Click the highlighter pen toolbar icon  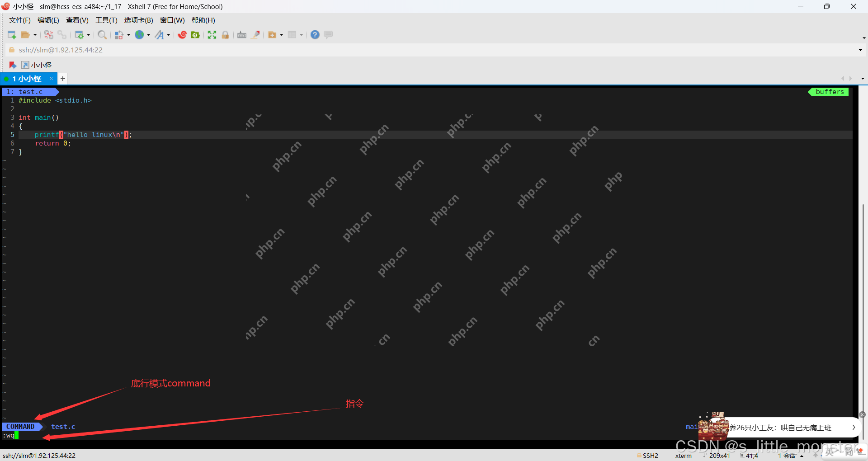coord(255,35)
